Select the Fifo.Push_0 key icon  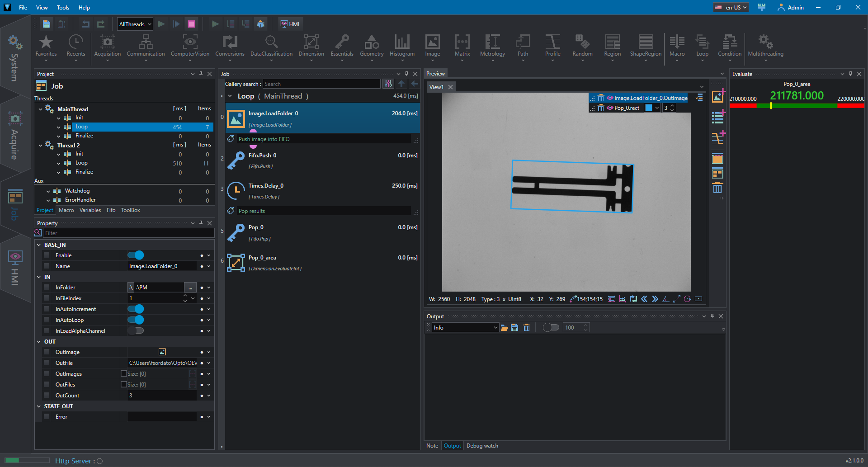pos(236,160)
